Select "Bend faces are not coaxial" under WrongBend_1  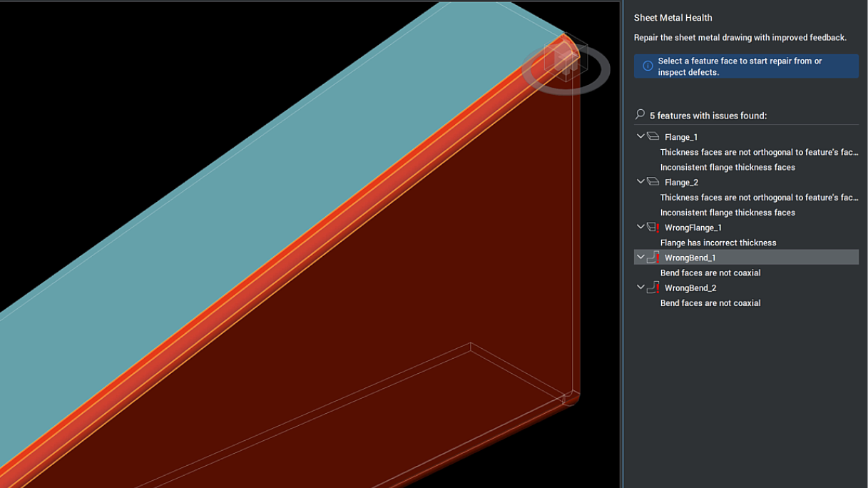tap(710, 273)
